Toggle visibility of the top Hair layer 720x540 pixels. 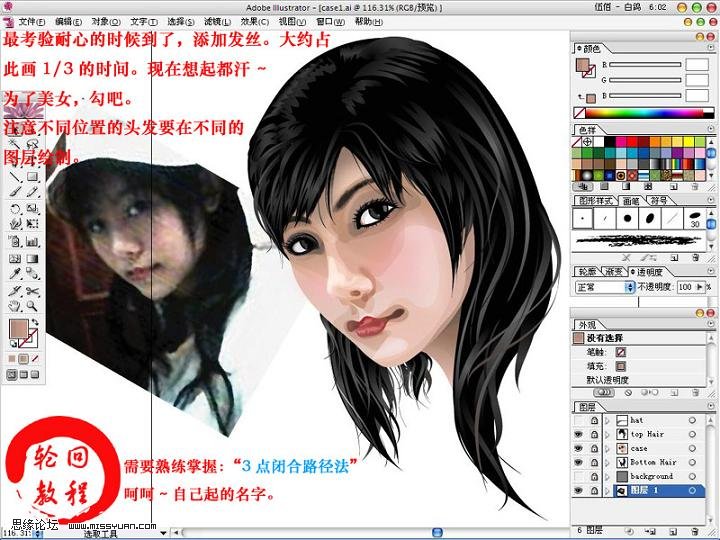(x=579, y=434)
